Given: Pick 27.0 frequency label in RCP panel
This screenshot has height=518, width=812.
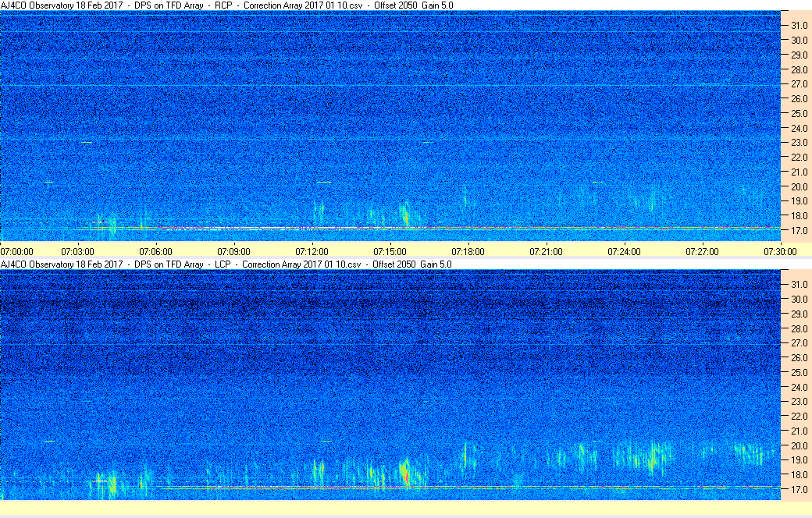Looking at the screenshot, I should pos(799,83).
